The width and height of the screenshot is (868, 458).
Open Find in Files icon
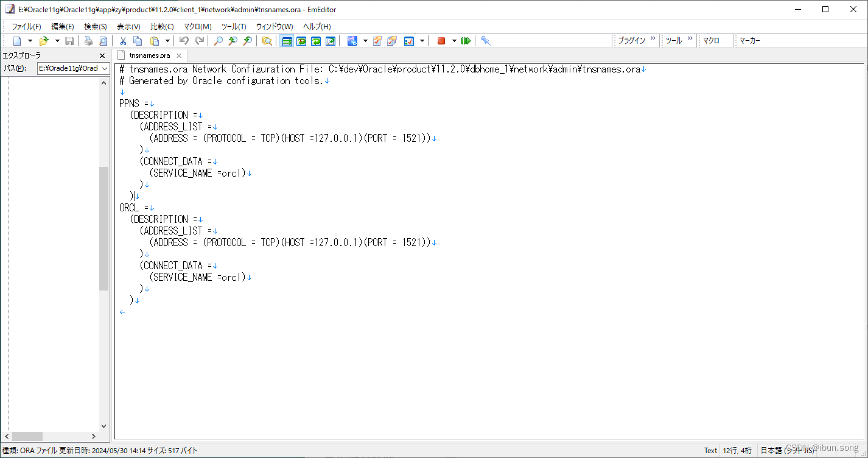[x=267, y=41]
